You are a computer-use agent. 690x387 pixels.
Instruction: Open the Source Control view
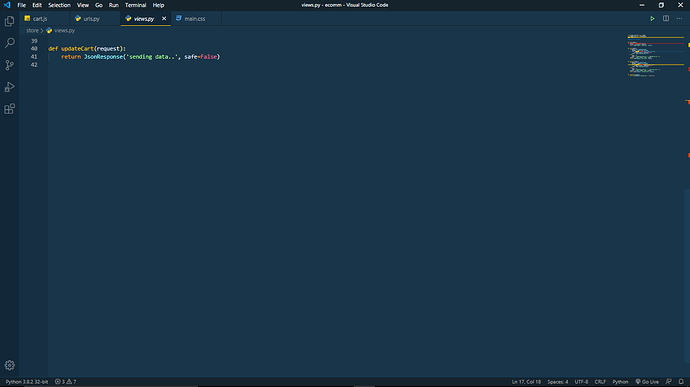coord(9,65)
